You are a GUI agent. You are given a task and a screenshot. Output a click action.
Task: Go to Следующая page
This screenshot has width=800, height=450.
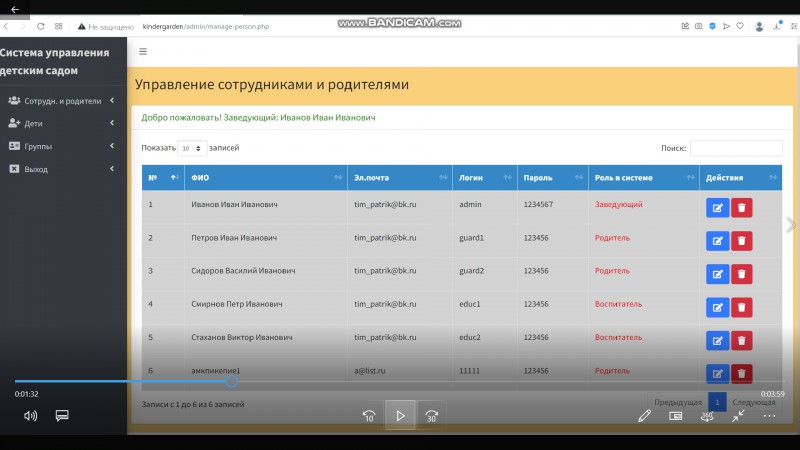tap(754, 402)
